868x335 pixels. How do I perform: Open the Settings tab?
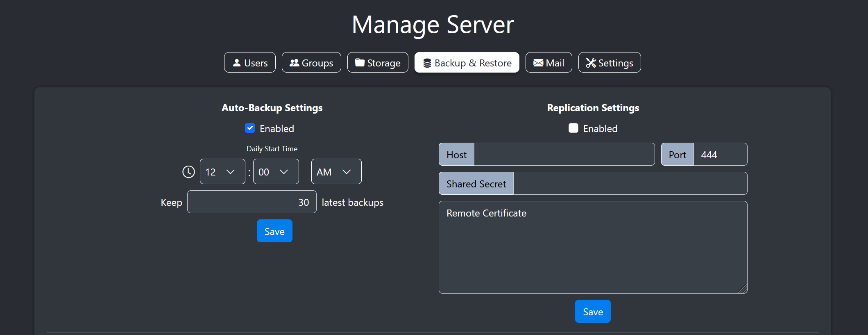610,63
